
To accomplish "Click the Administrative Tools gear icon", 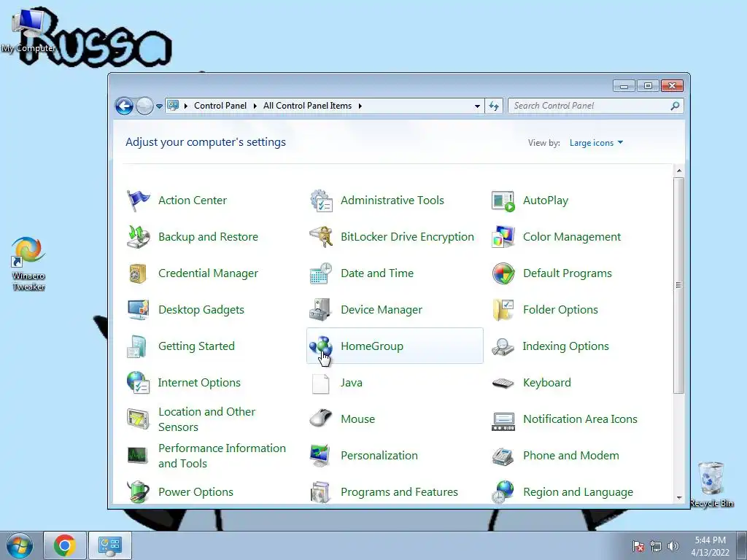I will tap(321, 201).
